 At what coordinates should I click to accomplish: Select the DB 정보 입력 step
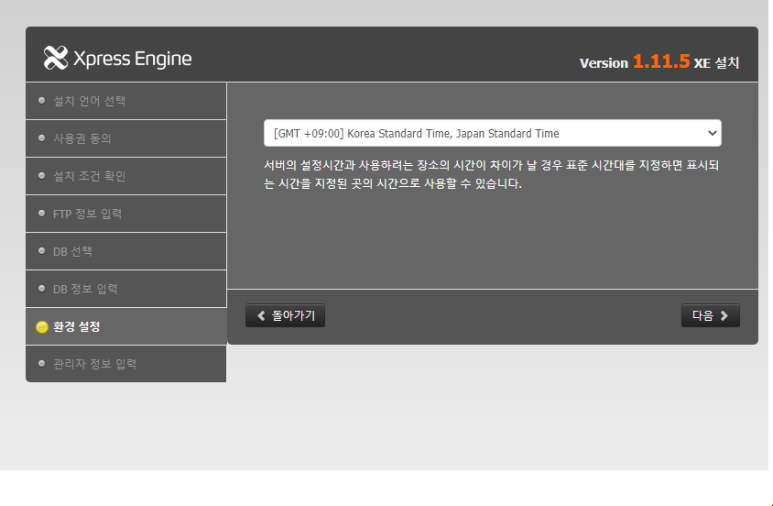tap(126, 289)
